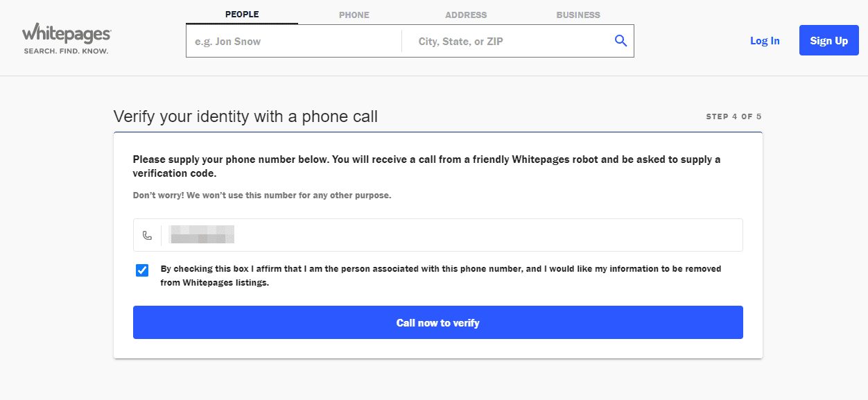Switch to the PHONE search tab
This screenshot has width=868, height=400.
354,15
